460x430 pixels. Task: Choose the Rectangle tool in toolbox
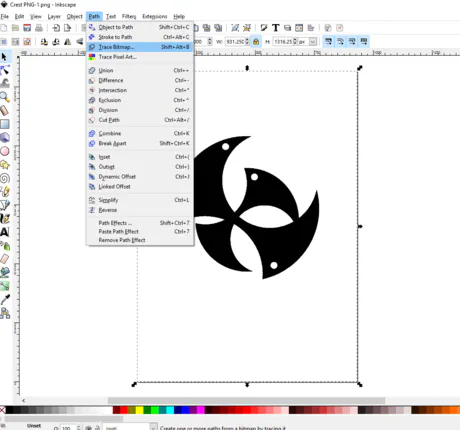[5, 124]
